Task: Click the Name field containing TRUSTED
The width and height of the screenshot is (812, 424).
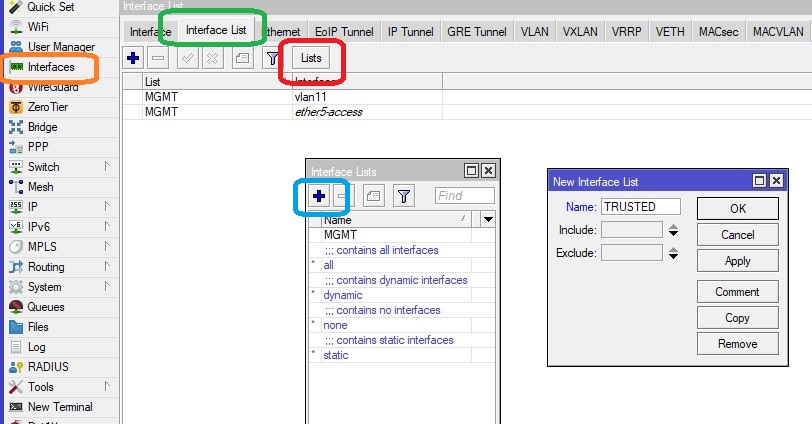Action: (x=641, y=207)
